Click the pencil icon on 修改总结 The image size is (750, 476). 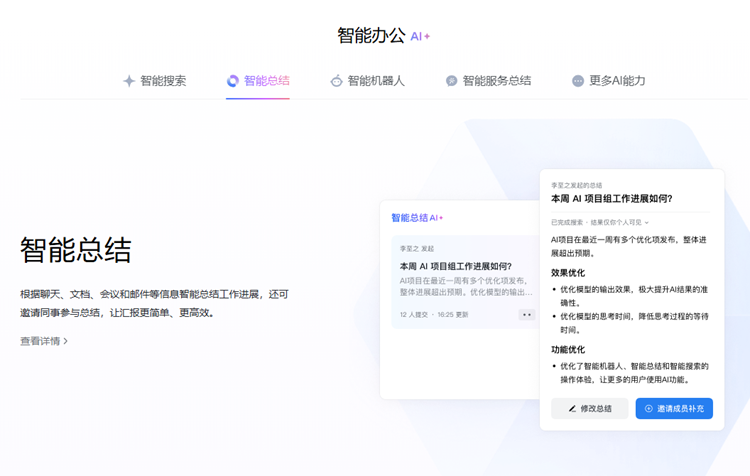[x=572, y=409]
